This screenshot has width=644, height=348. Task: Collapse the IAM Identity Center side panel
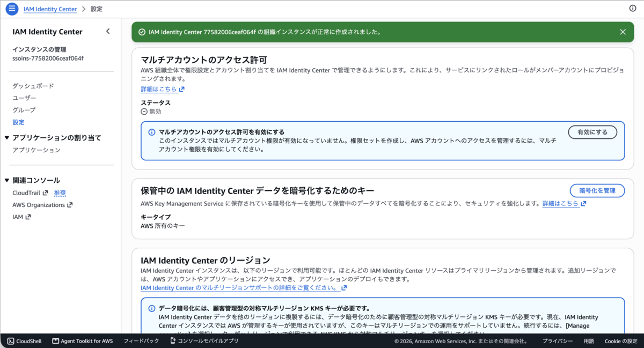[x=108, y=32]
